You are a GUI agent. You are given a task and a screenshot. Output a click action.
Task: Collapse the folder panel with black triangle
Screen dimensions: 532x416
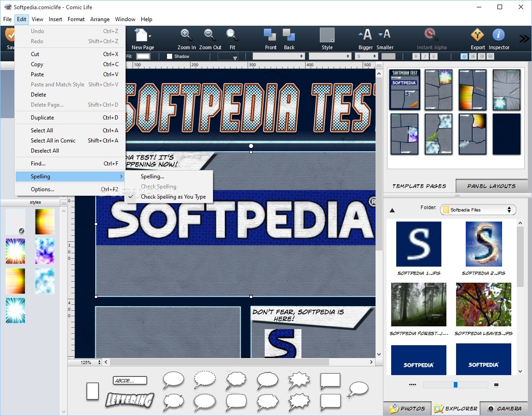tap(392, 211)
